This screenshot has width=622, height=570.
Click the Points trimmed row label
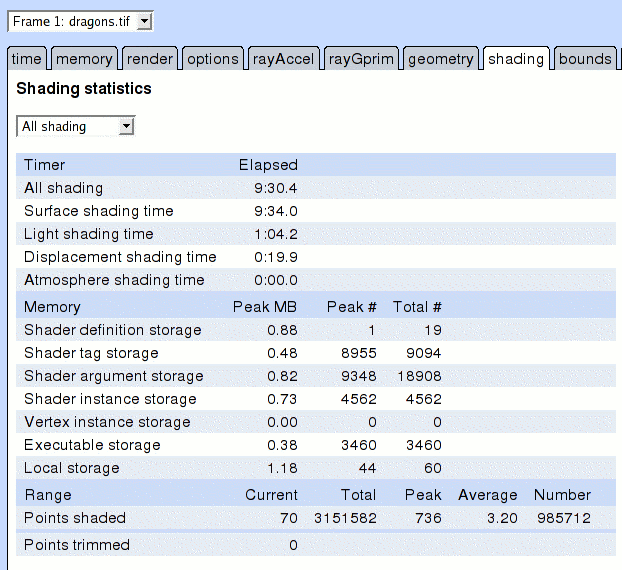pyautogui.click(x=77, y=545)
